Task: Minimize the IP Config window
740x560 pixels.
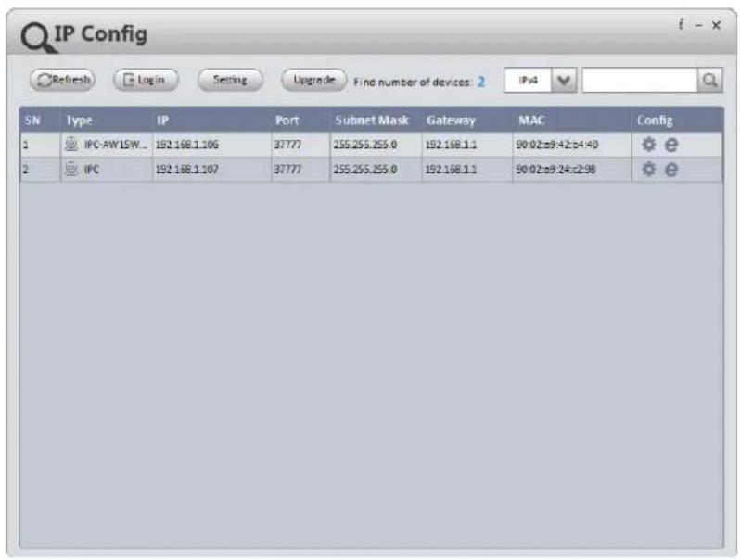Action: (699, 25)
